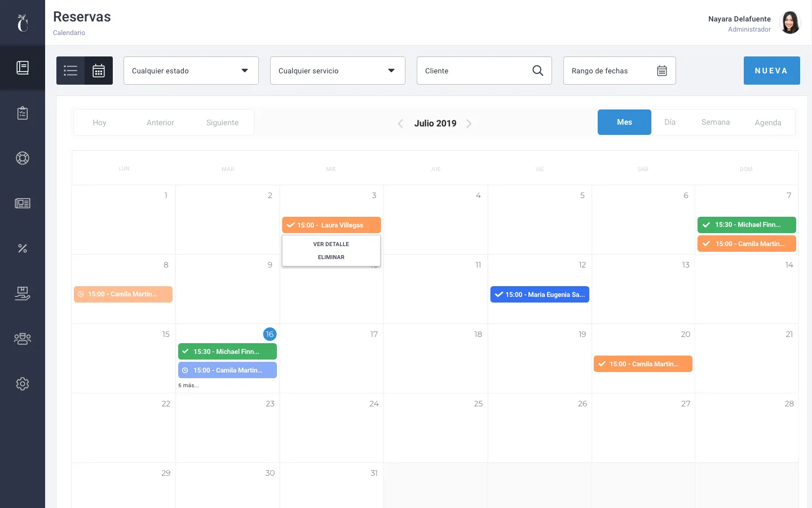Click the NUEVA button

(771, 71)
